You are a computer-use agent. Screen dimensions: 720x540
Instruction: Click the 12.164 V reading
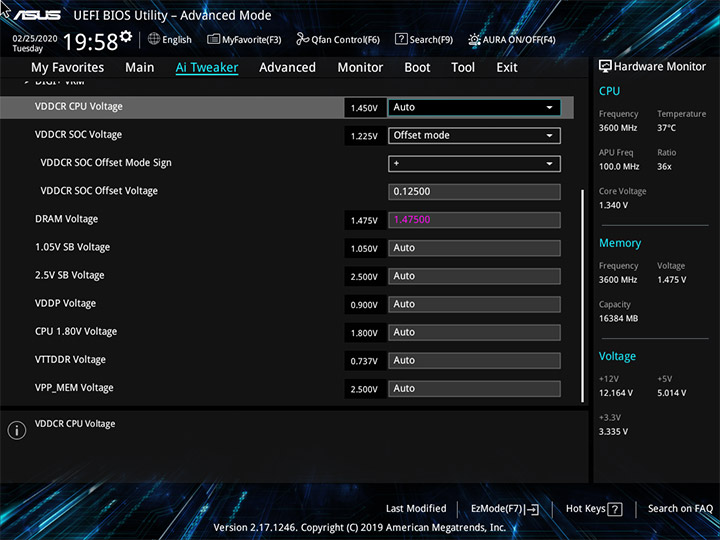coord(616,393)
